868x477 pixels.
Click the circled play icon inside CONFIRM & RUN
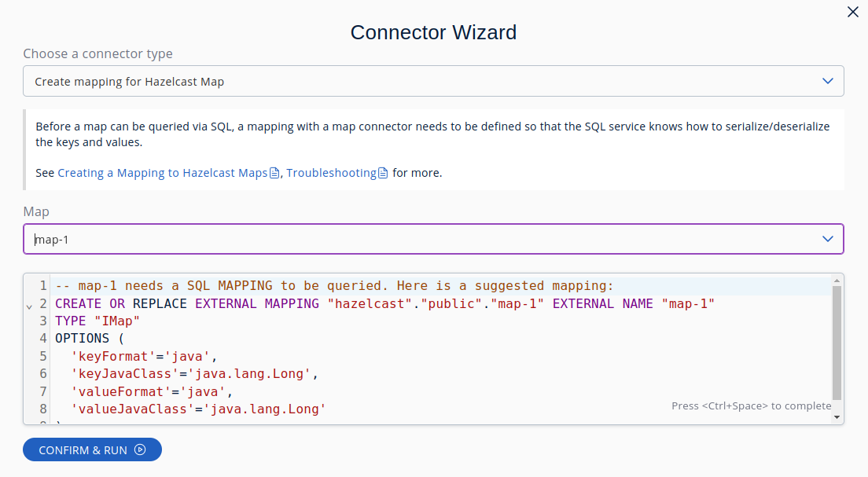140,449
